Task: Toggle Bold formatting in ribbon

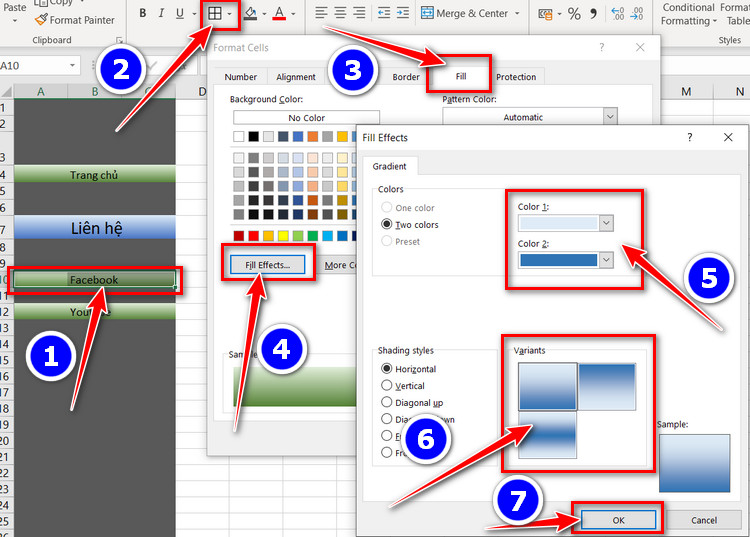Action: (143, 13)
